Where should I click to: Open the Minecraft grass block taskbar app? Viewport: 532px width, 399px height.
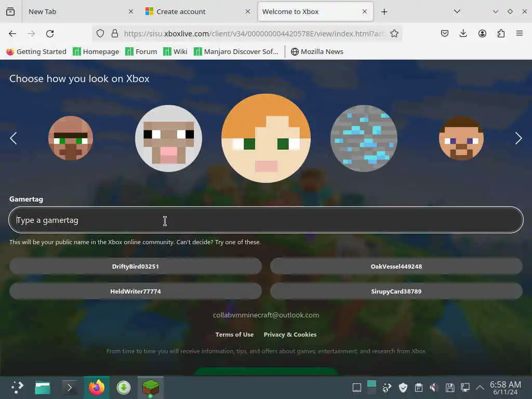pyautogui.click(x=151, y=388)
